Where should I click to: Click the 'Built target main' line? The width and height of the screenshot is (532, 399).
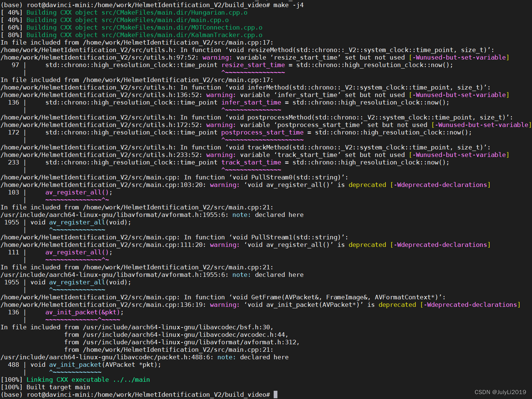[x=45, y=387]
